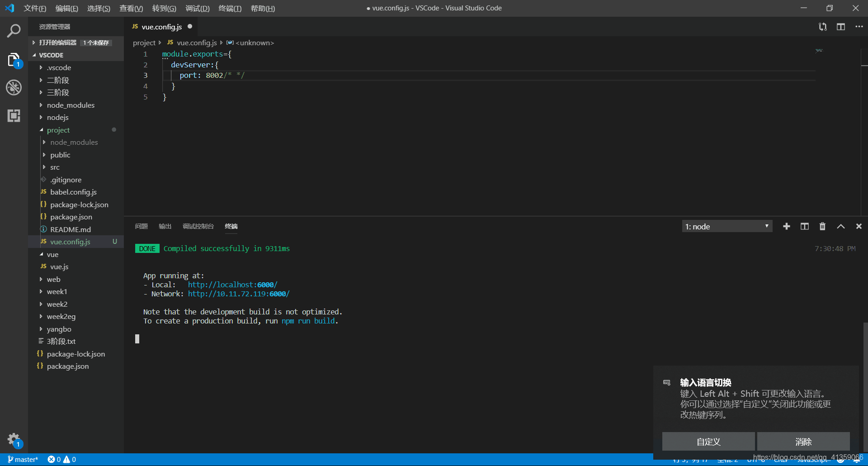Switch to the 输出 panel tab
868x466 pixels.
(165, 226)
